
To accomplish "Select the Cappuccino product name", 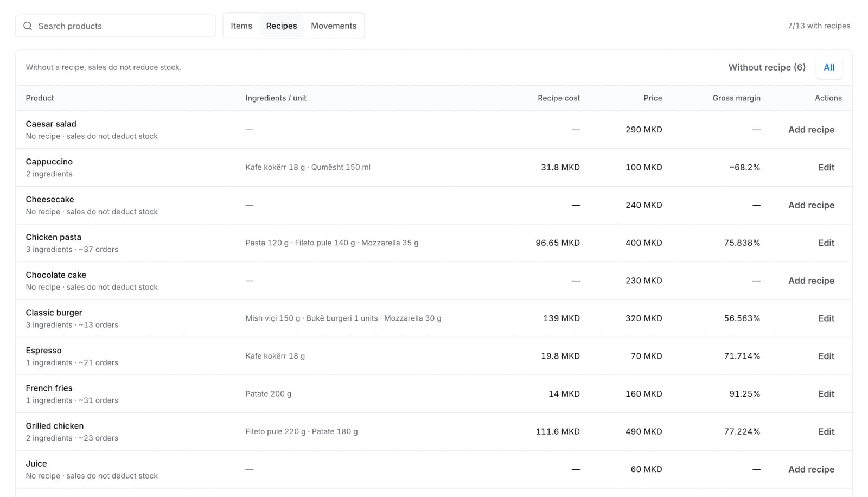I will pos(49,162).
